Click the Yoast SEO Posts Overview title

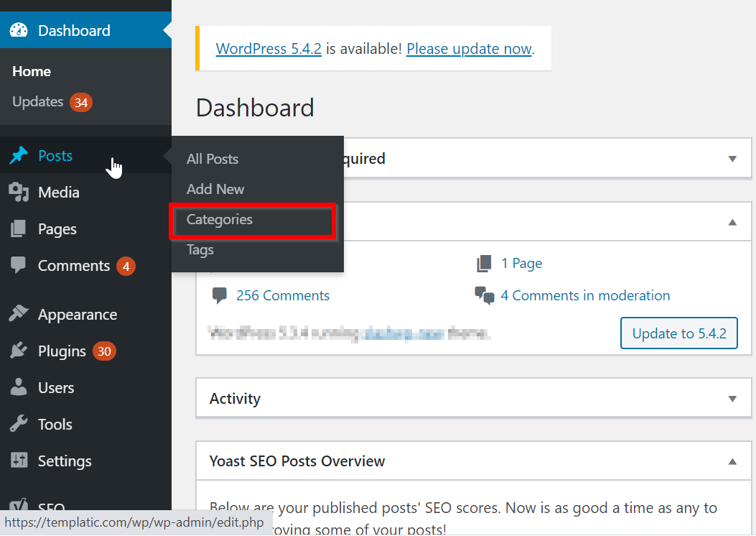pos(297,461)
